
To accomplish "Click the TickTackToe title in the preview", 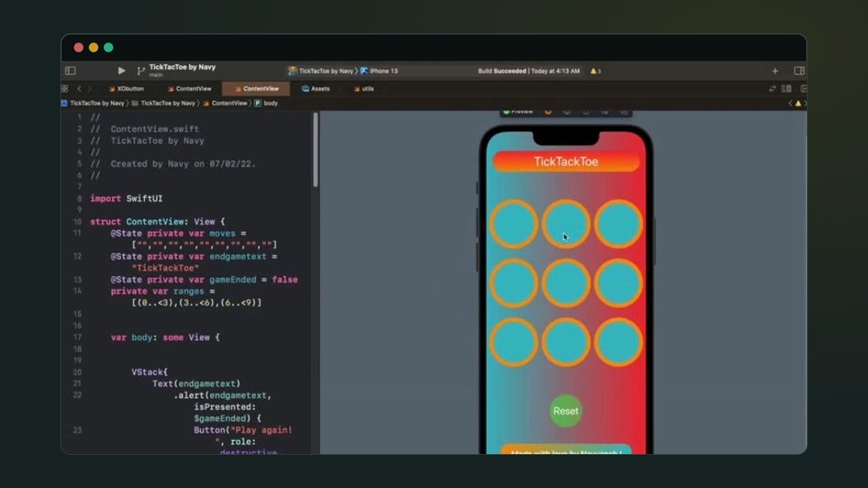I will tap(566, 161).
